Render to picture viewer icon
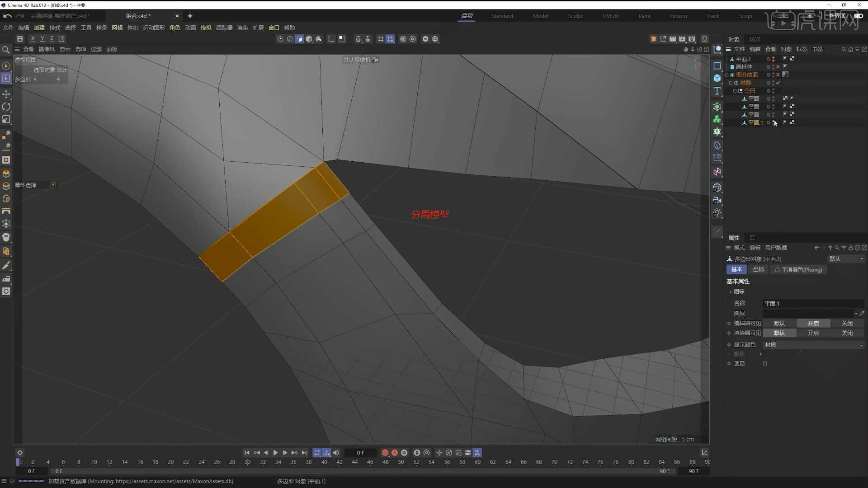The image size is (868, 488). (x=682, y=39)
